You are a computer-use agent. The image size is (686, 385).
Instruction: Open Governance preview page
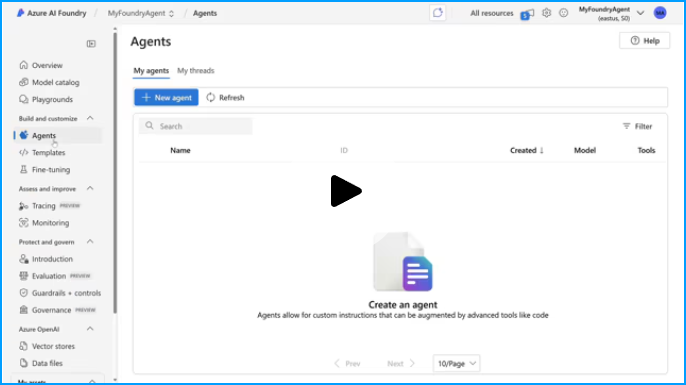57,310
